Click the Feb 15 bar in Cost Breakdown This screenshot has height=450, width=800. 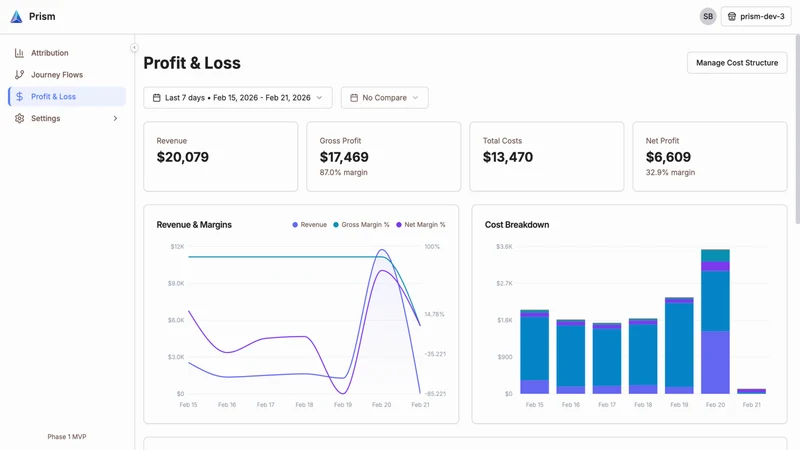click(x=535, y=352)
